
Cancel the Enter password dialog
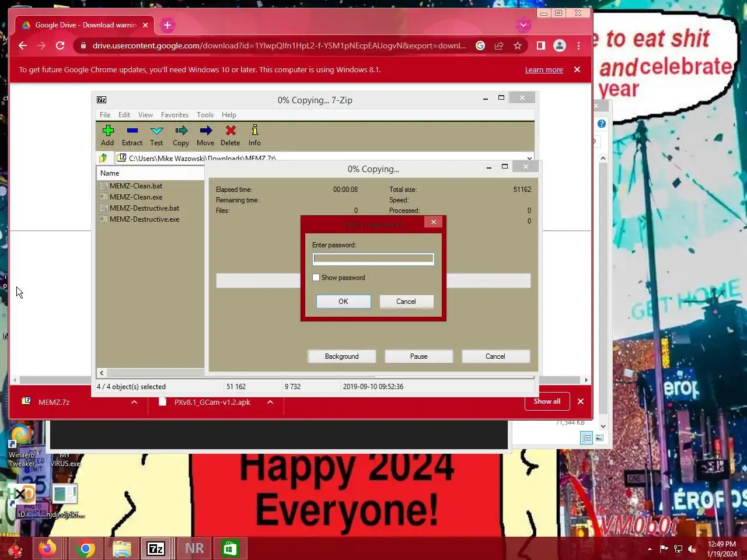click(x=406, y=302)
